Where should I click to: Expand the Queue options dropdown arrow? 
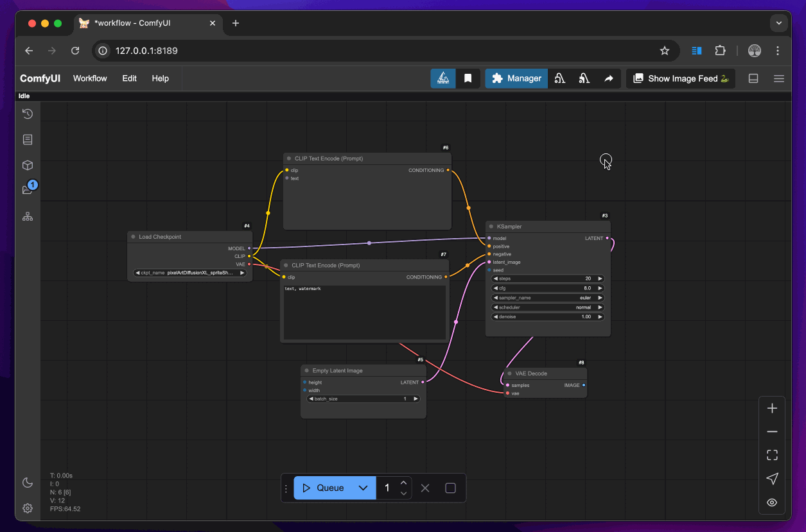click(x=363, y=488)
